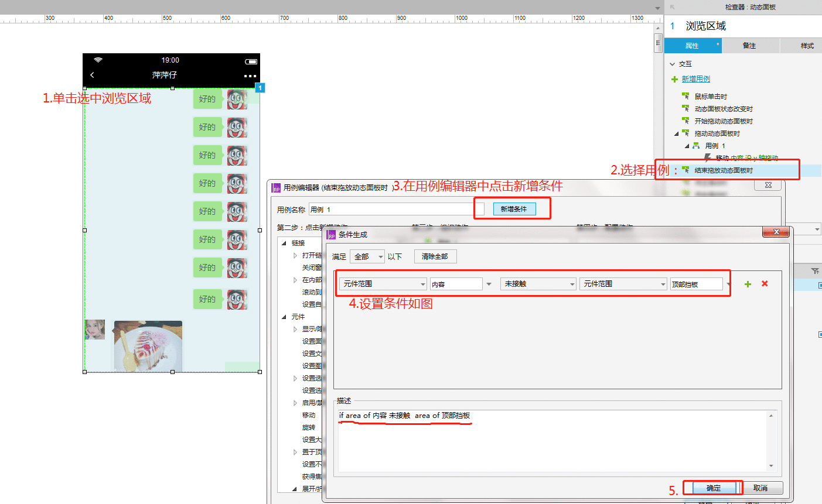
Task: Collapse the 链接 action group
Action: 284,243
